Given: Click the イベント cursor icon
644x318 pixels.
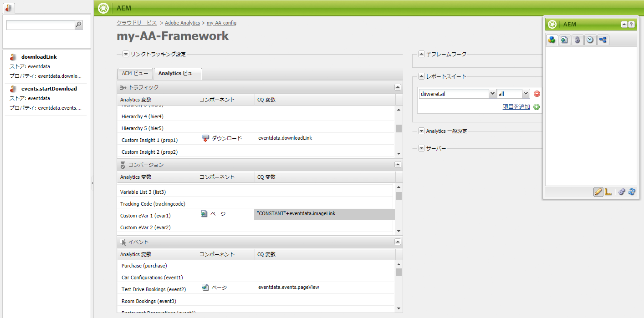Looking at the screenshot, I should pos(123,242).
